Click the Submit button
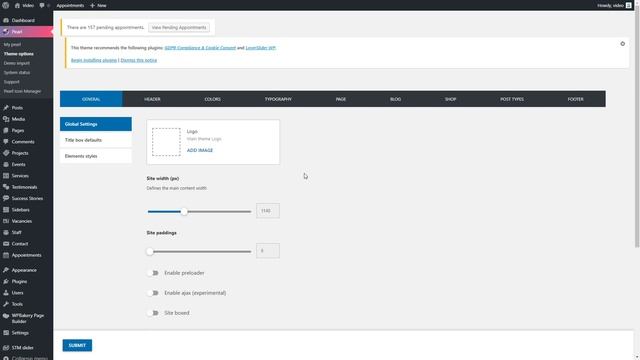This screenshot has height=360, width=640. tap(77, 345)
